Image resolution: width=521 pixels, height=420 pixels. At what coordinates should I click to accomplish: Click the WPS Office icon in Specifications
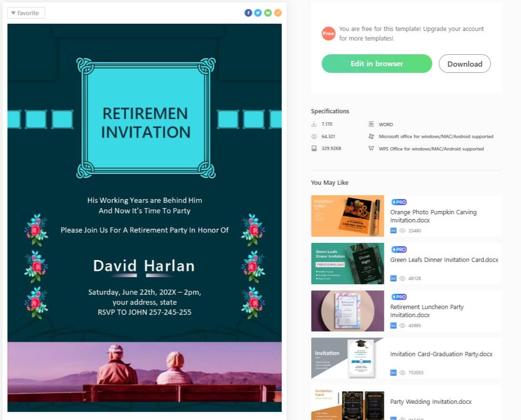371,148
